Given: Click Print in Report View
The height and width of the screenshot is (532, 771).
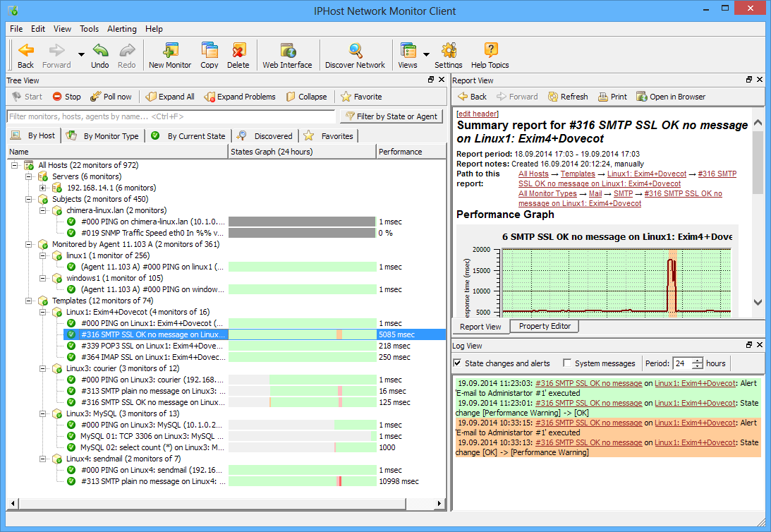Looking at the screenshot, I should coord(612,97).
